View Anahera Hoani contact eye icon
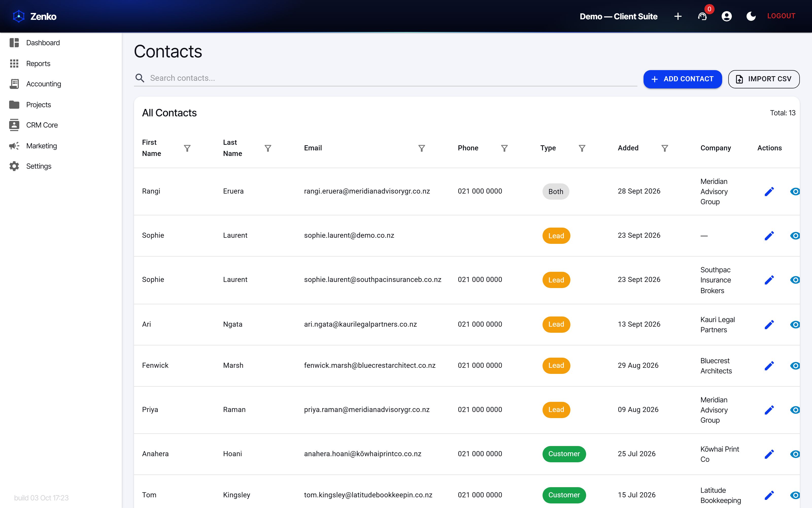Image resolution: width=812 pixels, height=508 pixels. click(795, 454)
